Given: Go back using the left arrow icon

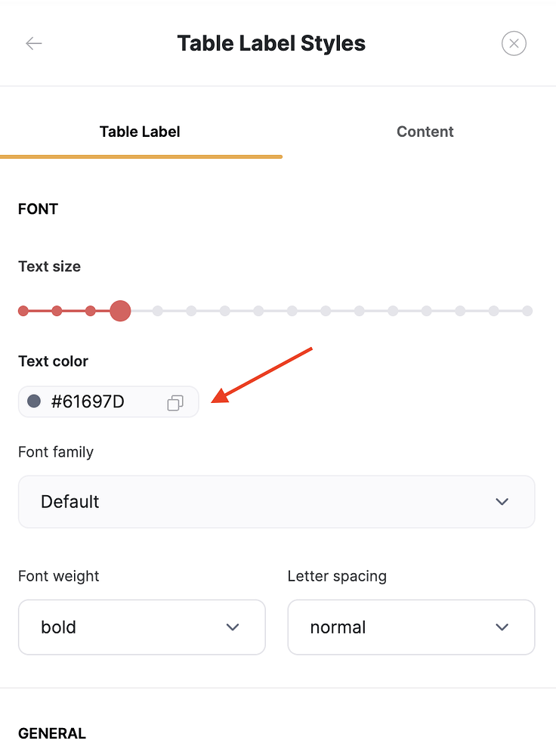Looking at the screenshot, I should pos(34,43).
